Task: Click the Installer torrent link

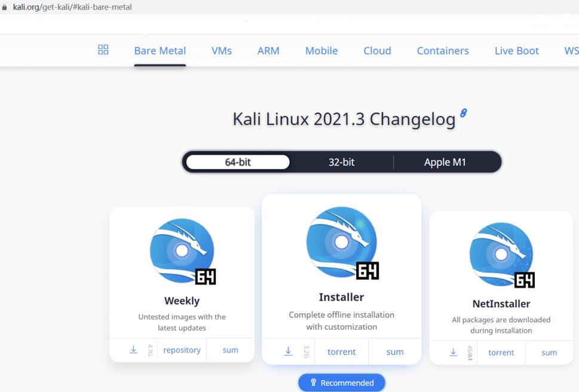Action: 342,352
